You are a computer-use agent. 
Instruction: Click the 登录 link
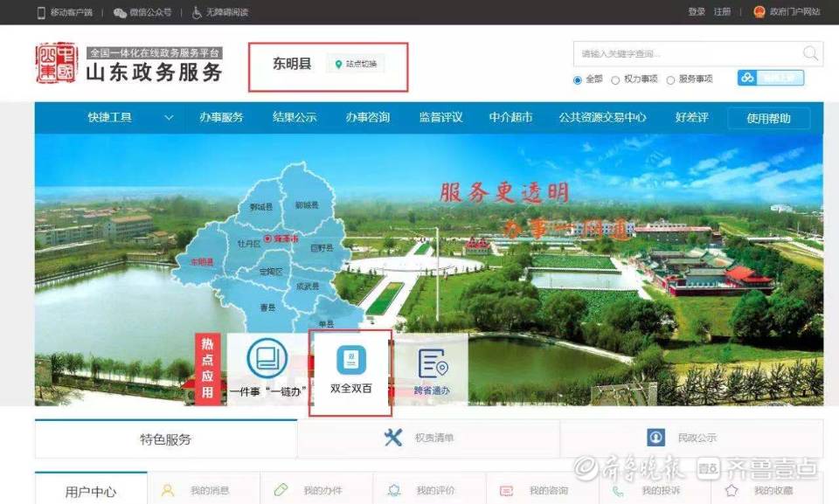coord(695,12)
